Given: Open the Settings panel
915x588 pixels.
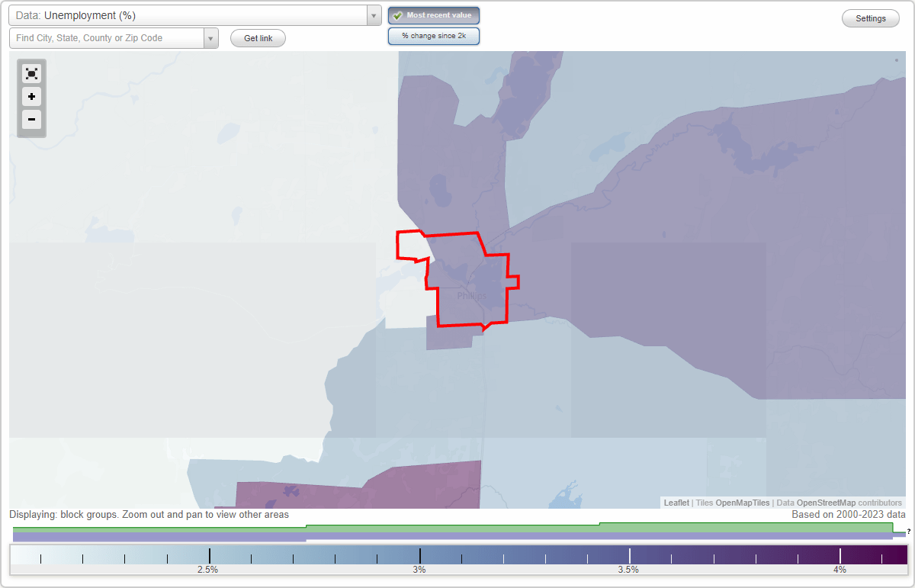Looking at the screenshot, I should click(870, 18).
